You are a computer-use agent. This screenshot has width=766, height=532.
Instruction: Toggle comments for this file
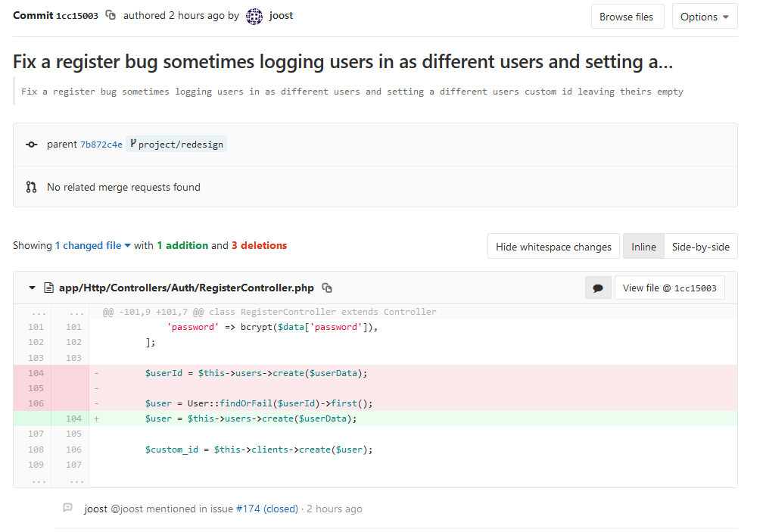(x=598, y=288)
